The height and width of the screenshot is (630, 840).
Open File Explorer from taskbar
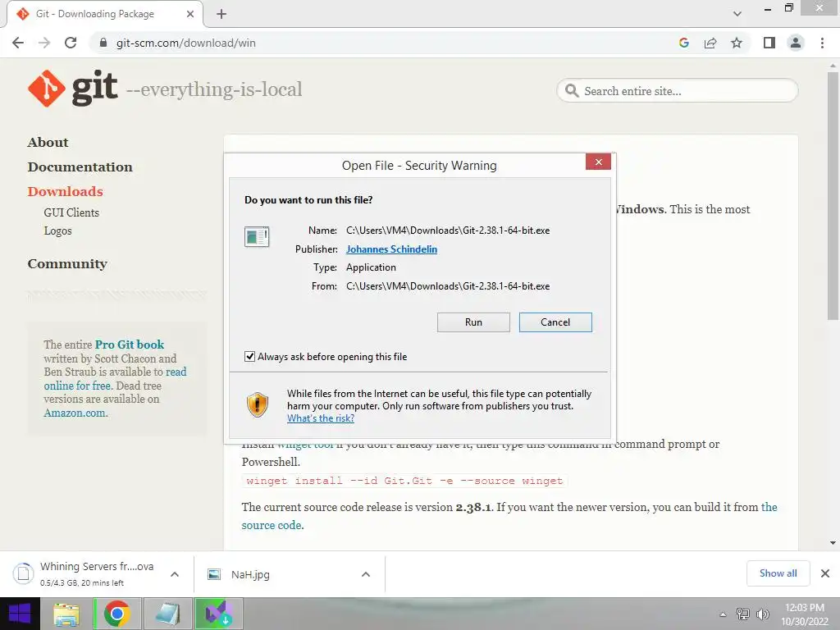pos(66,614)
